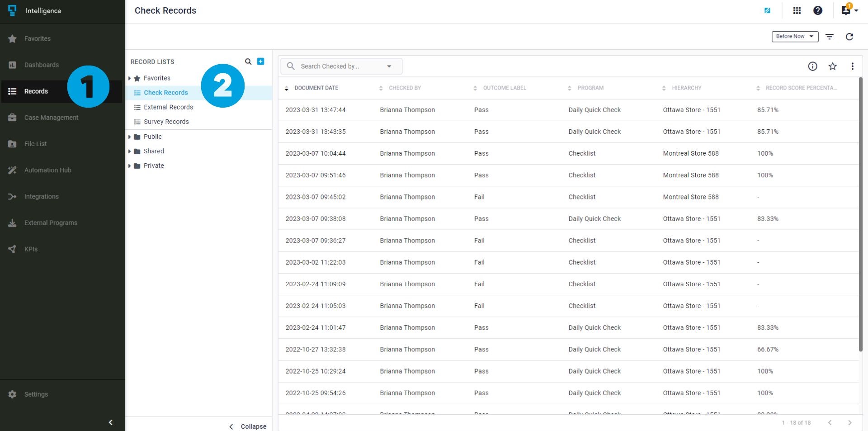
Task: Open the help question mark icon
Action: coord(817,10)
